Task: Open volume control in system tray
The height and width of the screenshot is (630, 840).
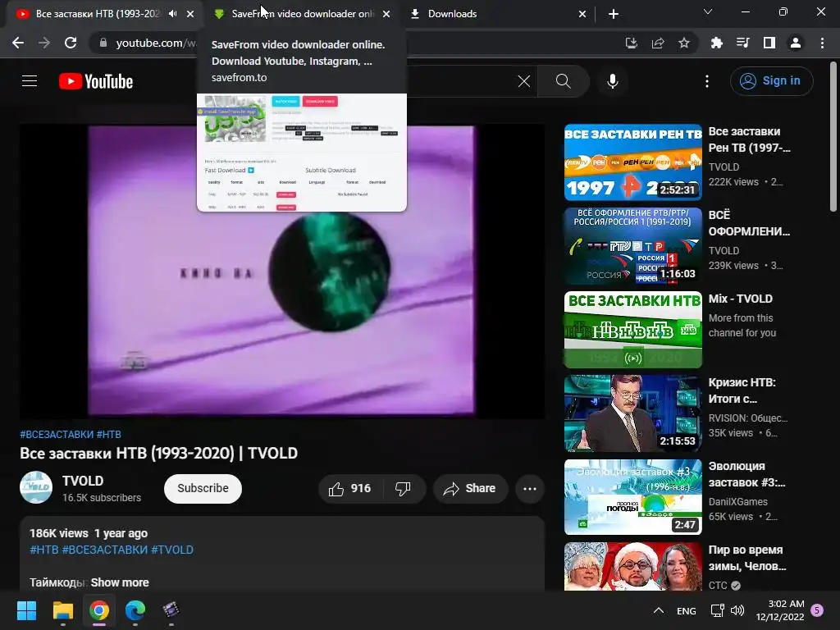Action: pyautogui.click(x=737, y=610)
